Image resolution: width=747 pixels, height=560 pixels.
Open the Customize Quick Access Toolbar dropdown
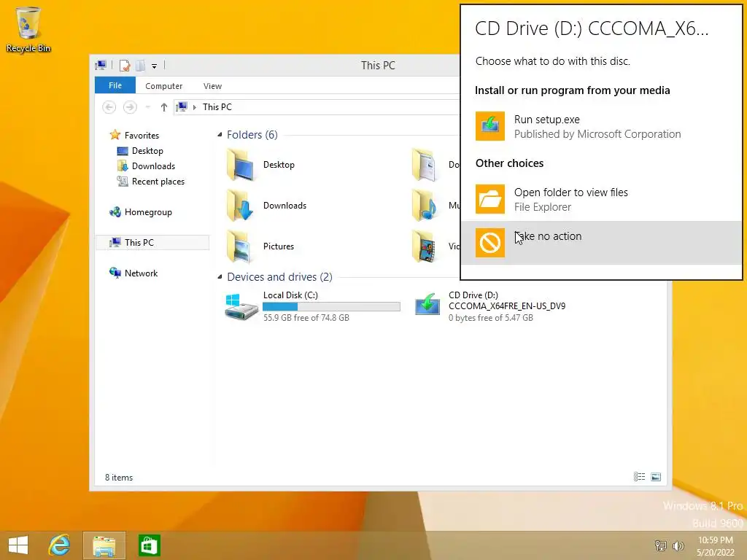point(155,66)
